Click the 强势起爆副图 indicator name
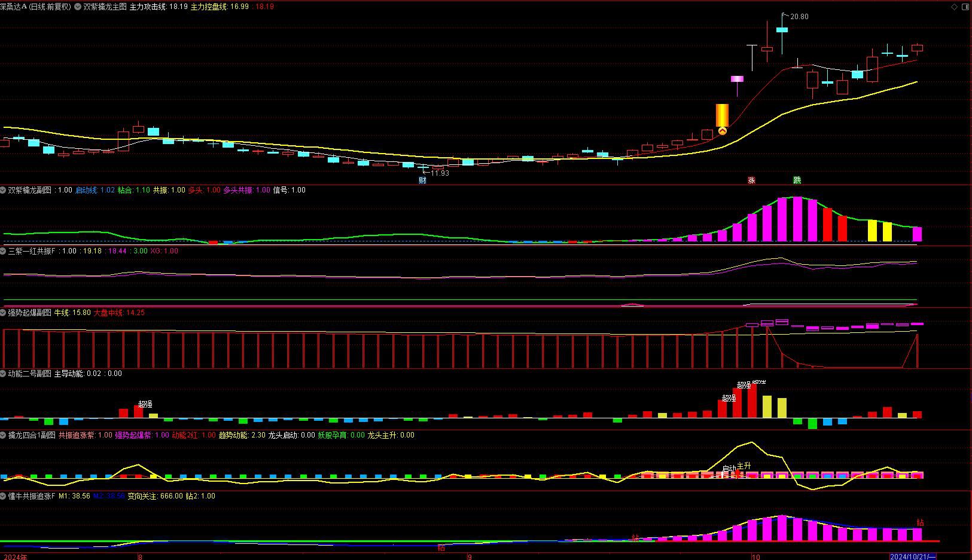 30,313
